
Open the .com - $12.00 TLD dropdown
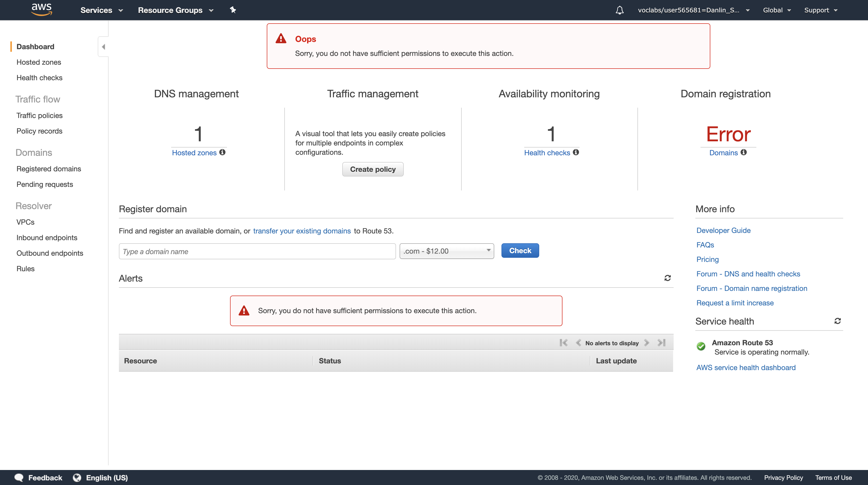coord(446,251)
